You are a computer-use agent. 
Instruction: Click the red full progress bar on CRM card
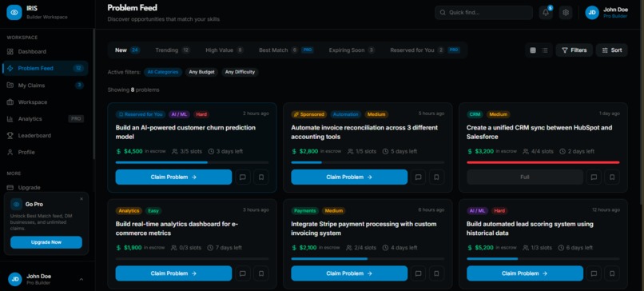(543, 162)
